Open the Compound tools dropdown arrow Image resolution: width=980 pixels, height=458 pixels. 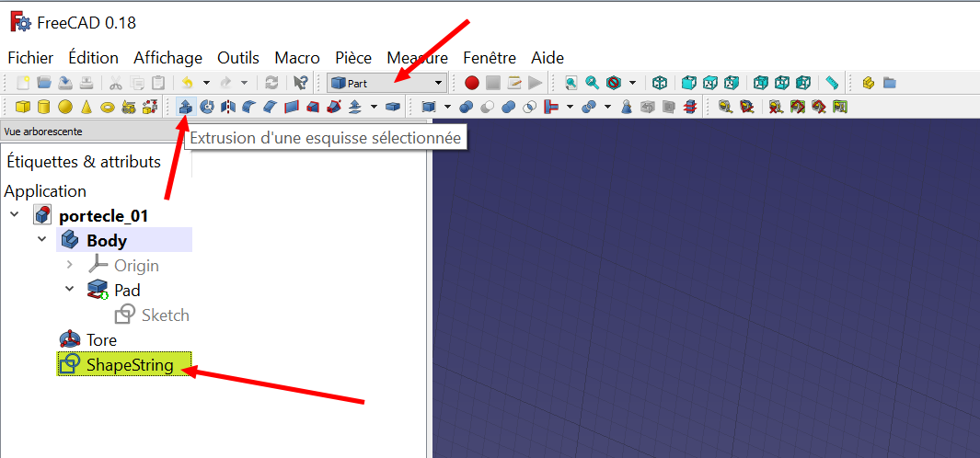coord(447,107)
